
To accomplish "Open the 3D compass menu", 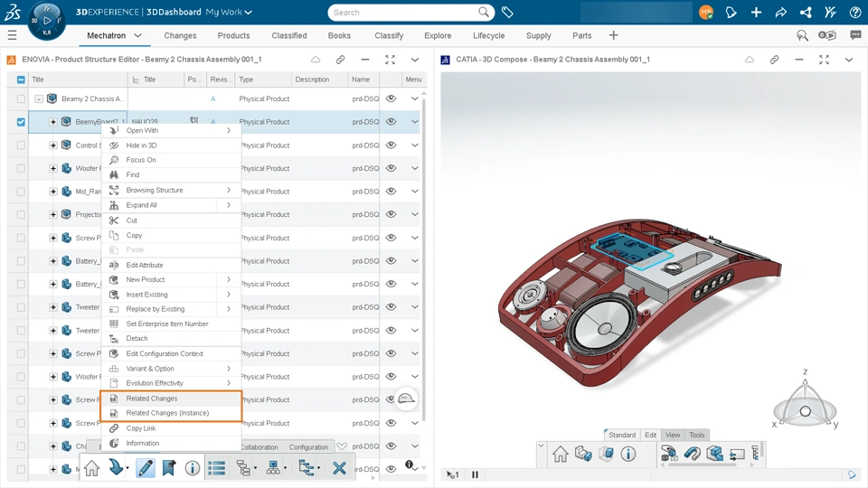I will [47, 21].
